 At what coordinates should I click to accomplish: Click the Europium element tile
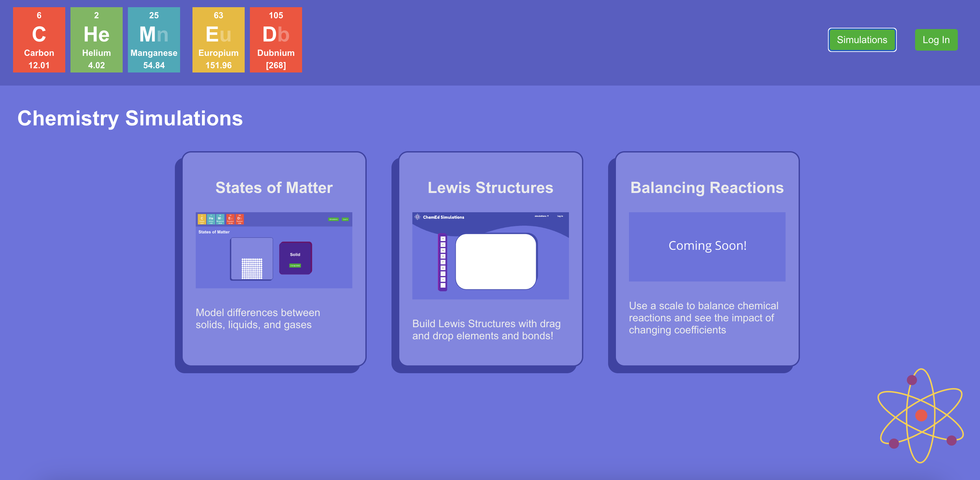point(218,40)
